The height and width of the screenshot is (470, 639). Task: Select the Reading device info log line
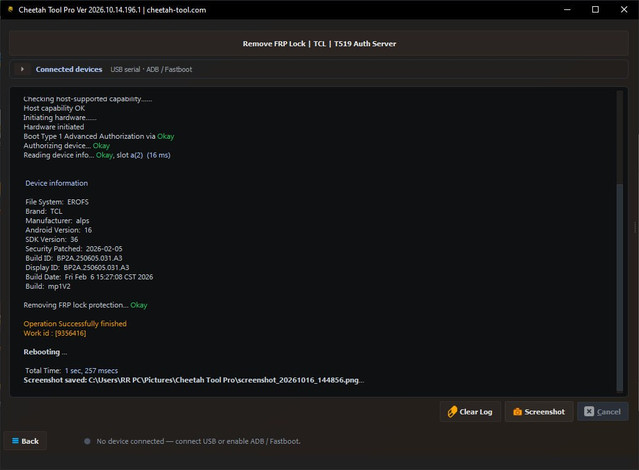(x=97, y=155)
